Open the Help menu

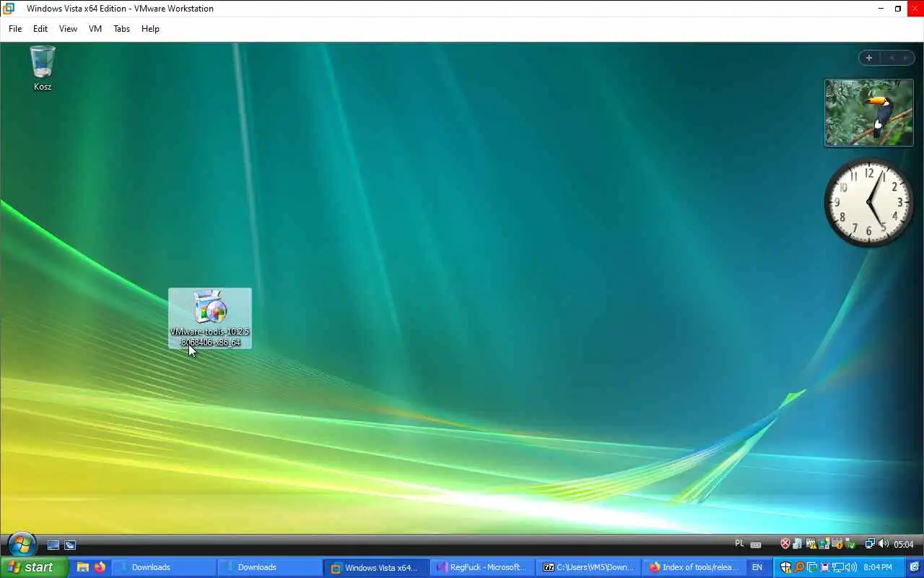tap(150, 29)
